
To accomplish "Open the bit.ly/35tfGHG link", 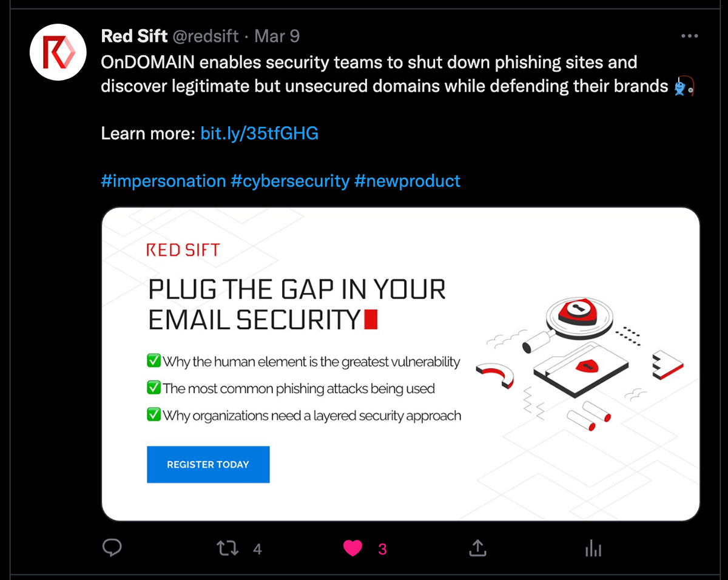I will click(x=259, y=133).
